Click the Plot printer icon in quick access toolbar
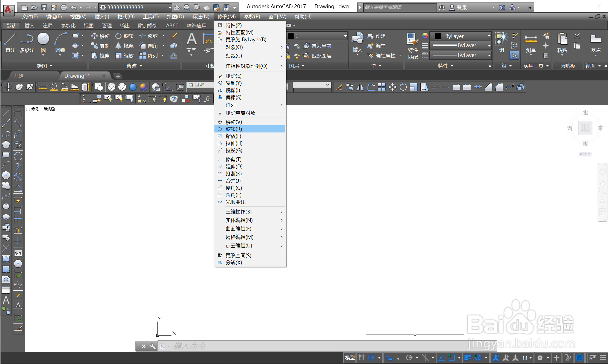608x364 pixels. [64, 7]
